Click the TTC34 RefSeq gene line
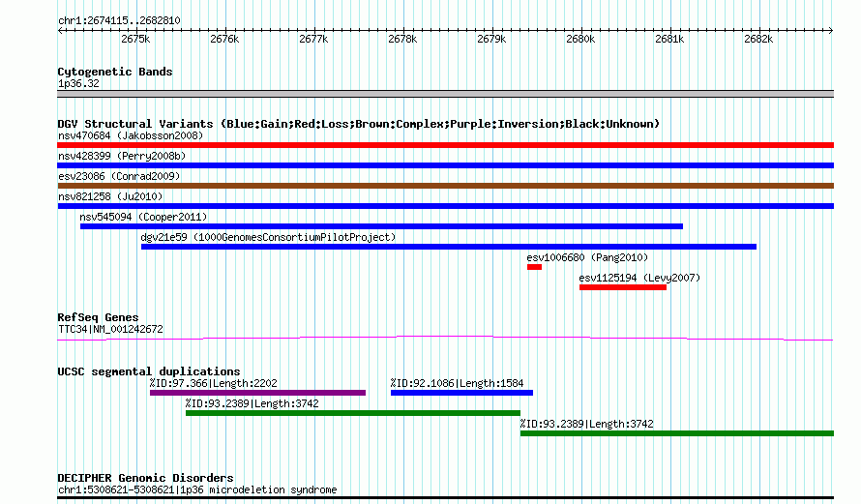Screen dimensions: 861x504 pyautogui.click(x=445, y=339)
